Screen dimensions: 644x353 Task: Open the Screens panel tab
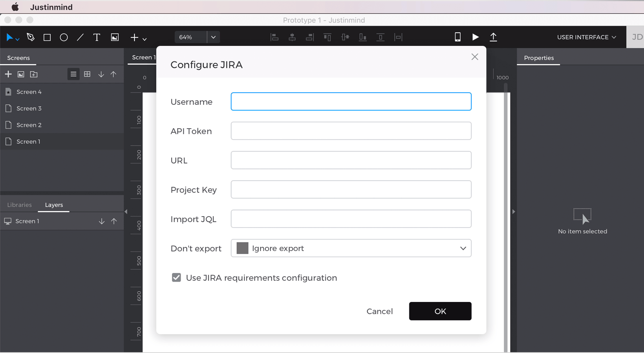pos(18,58)
